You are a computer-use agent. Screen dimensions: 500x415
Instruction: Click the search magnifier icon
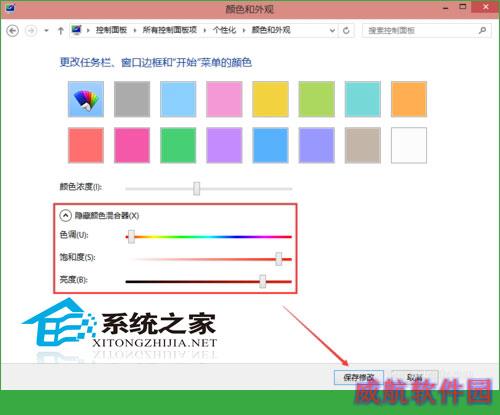482,30
